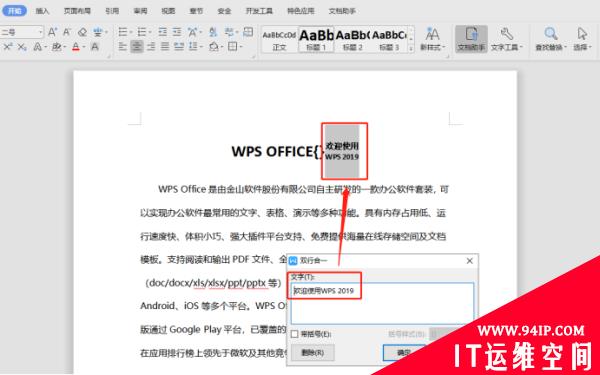This screenshot has height=375, width=600.
Task: Toggle subscript formatting
Action: tap(22, 47)
